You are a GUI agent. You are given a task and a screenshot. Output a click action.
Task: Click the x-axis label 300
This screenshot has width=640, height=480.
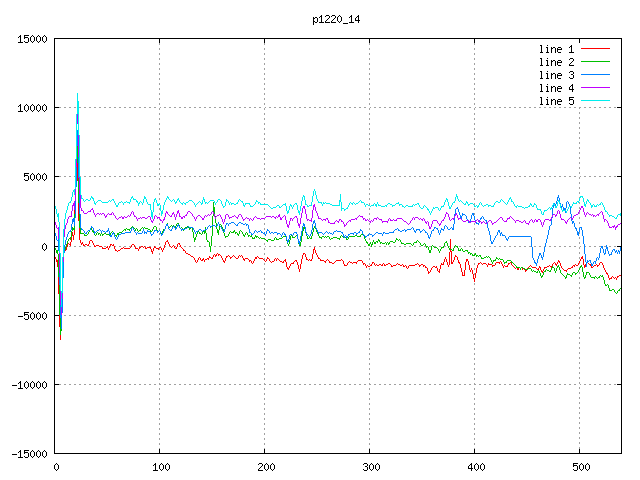[371, 467]
